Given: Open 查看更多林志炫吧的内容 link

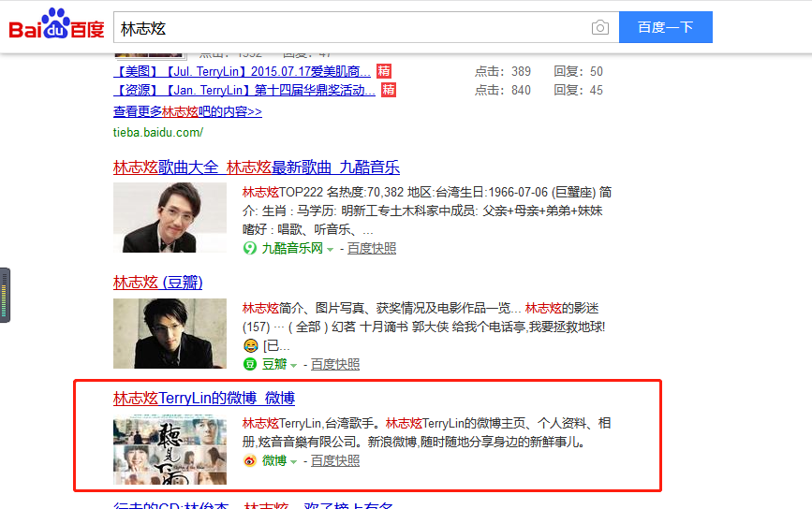Looking at the screenshot, I should [x=187, y=111].
